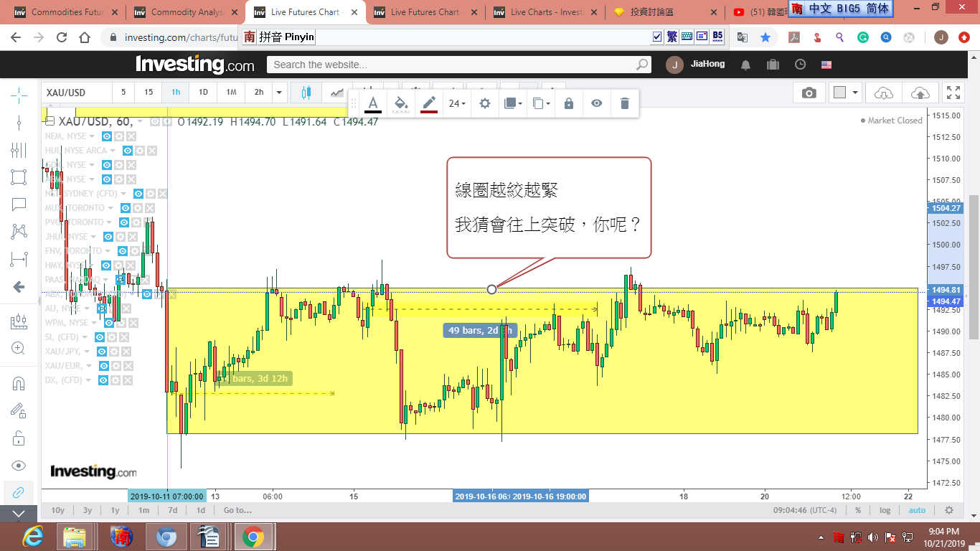Open Go to... date dialog

[x=237, y=510]
